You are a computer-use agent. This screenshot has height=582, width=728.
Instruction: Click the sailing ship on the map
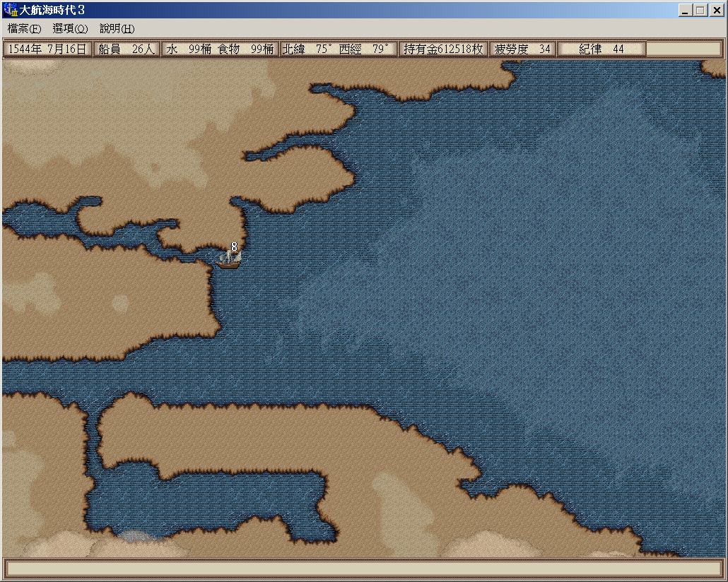click(x=228, y=260)
